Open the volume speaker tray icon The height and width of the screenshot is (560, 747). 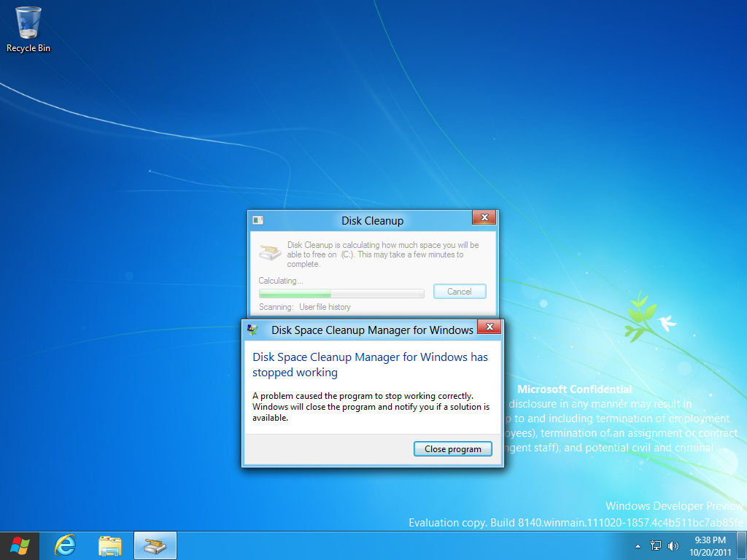(673, 545)
